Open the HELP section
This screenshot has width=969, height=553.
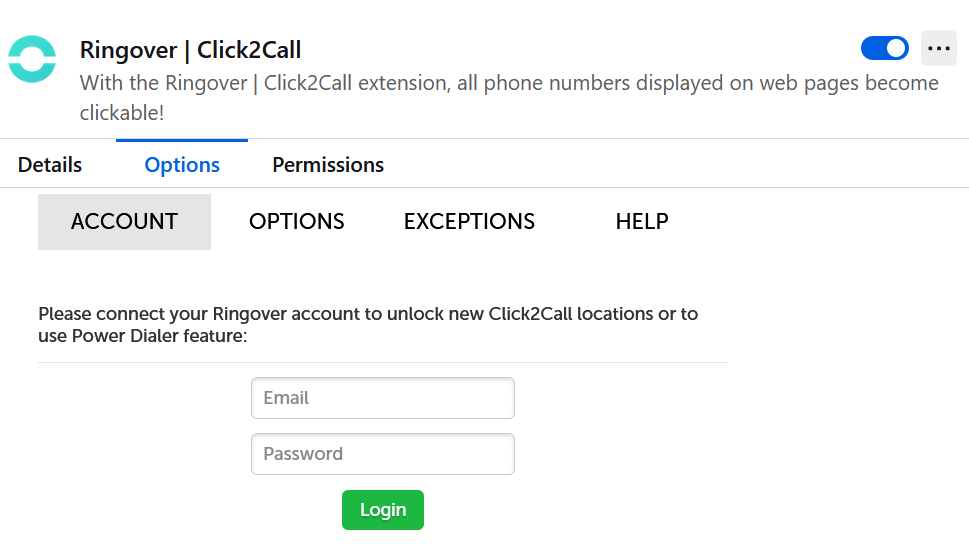(642, 221)
